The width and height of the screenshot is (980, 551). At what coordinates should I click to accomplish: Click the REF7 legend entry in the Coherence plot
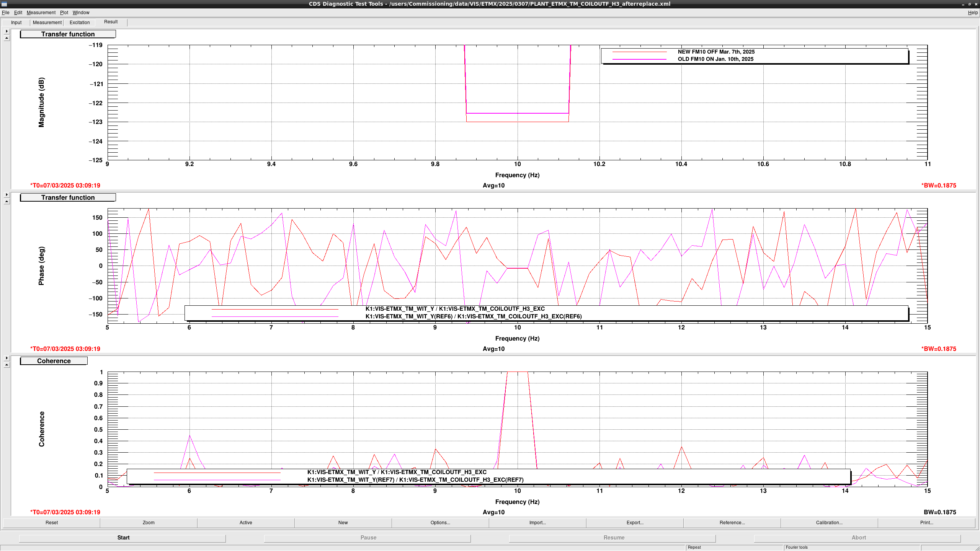pos(415,480)
